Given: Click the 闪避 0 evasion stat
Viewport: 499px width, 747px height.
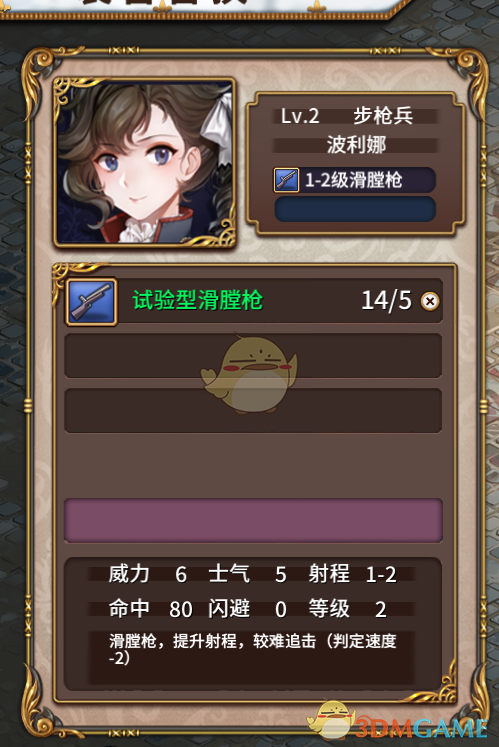Looking at the screenshot, I should click(x=247, y=609).
